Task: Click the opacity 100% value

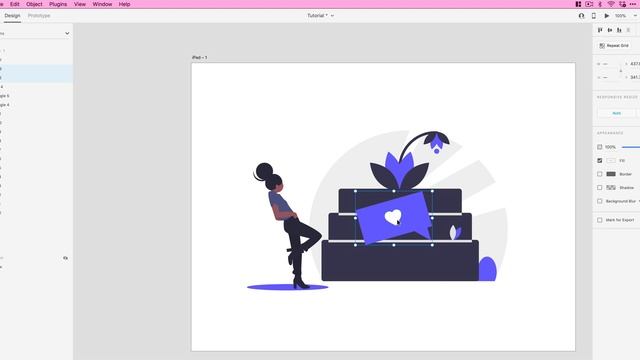Action: point(610,147)
